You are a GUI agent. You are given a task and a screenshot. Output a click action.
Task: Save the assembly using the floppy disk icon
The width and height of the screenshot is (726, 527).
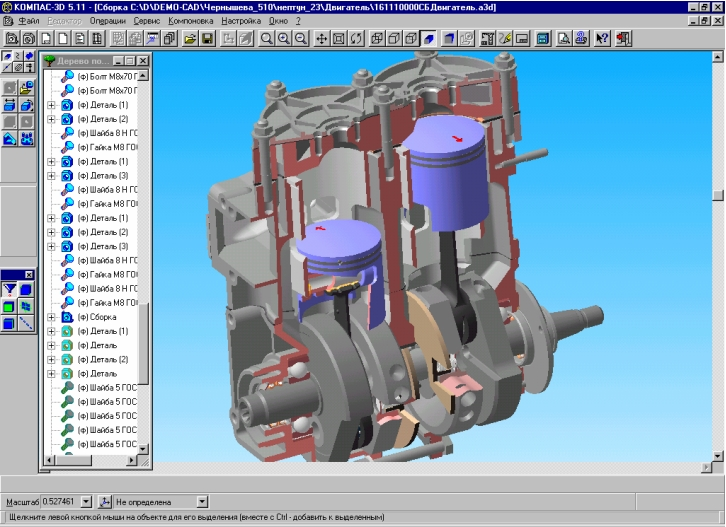(207, 38)
